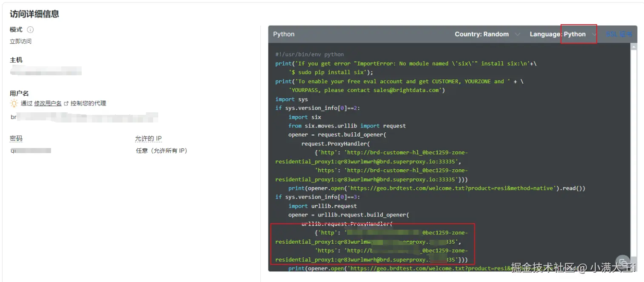Click the 'if sys.version_info[0]==2:' line
Viewport: 644px width, 282px height.
click(318, 108)
